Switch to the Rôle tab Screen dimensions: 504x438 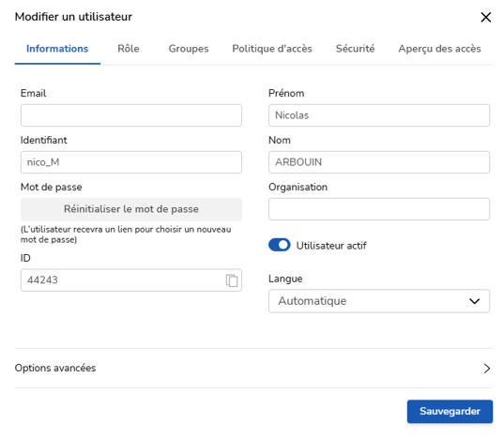pos(129,49)
